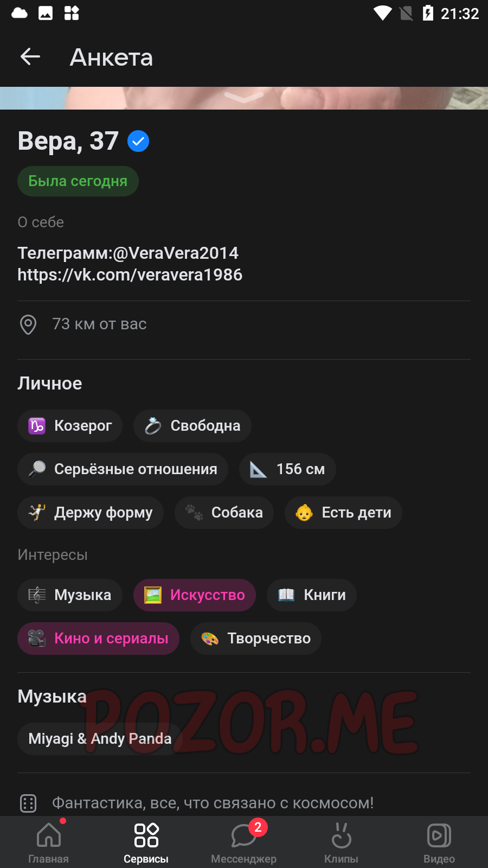Tap the dice icon beside Фантастика text
The width and height of the screenshot is (488, 868).
(28, 803)
